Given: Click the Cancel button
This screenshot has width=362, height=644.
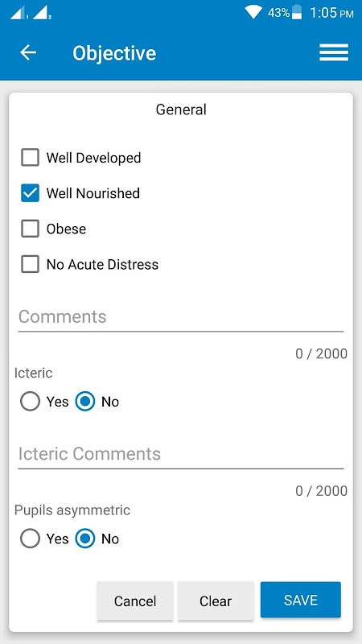Looking at the screenshot, I should point(135,601).
